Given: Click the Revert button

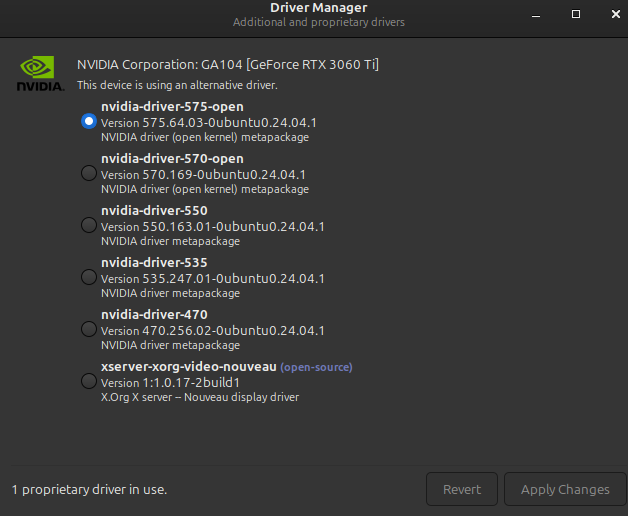Looking at the screenshot, I should [x=462, y=489].
